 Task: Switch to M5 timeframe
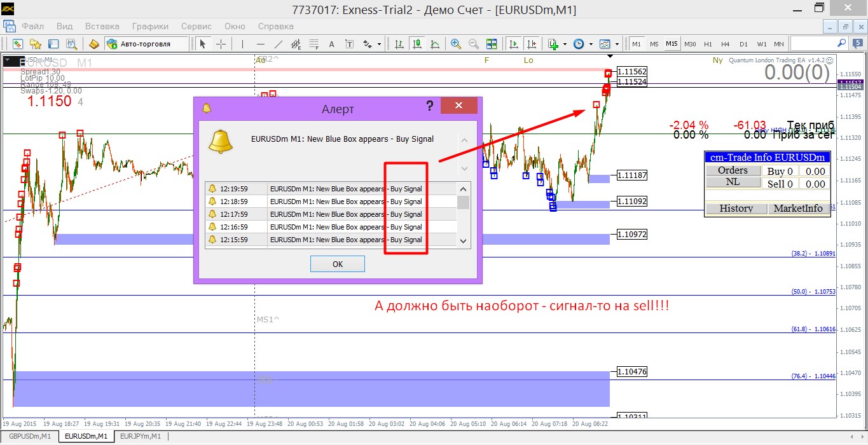(x=654, y=44)
